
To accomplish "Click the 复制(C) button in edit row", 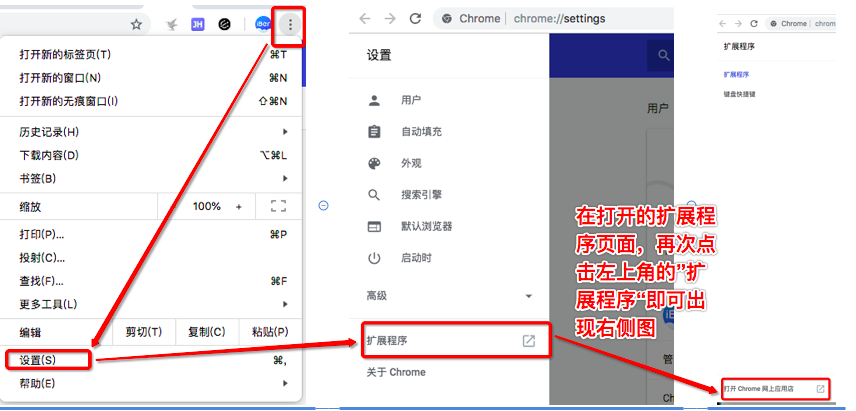I will [x=207, y=332].
